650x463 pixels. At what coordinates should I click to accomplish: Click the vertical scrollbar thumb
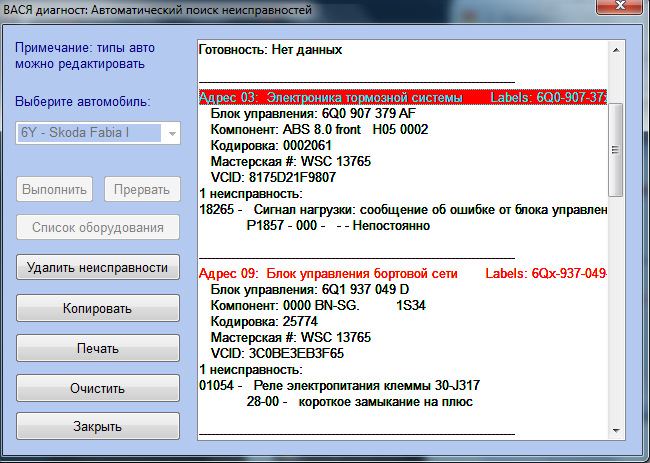click(616, 150)
